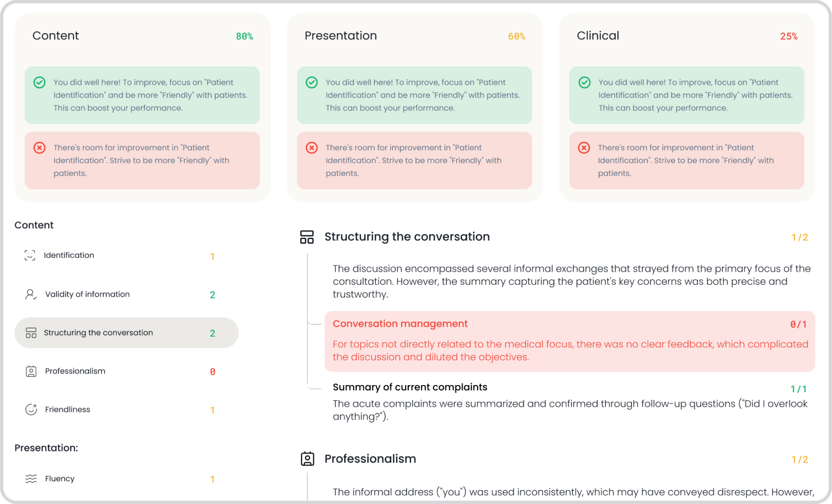
Task: Click the Validity of information person icon
Action: tap(31, 294)
